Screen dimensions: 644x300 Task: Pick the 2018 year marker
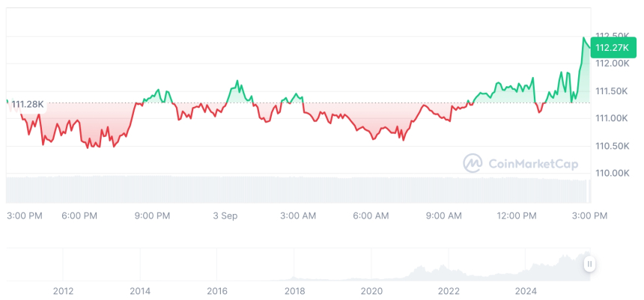[x=294, y=290]
